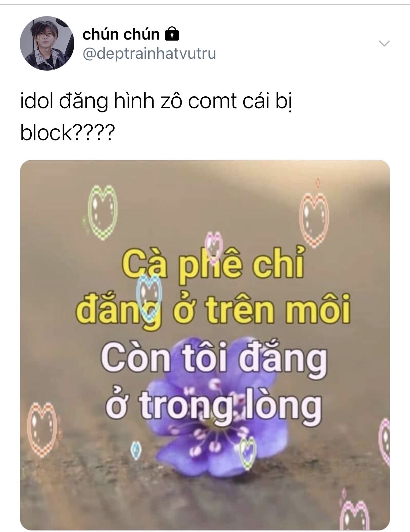The width and height of the screenshot is (410, 532).
Task: Open the tweet options chevron menu
Action: pos(384,43)
